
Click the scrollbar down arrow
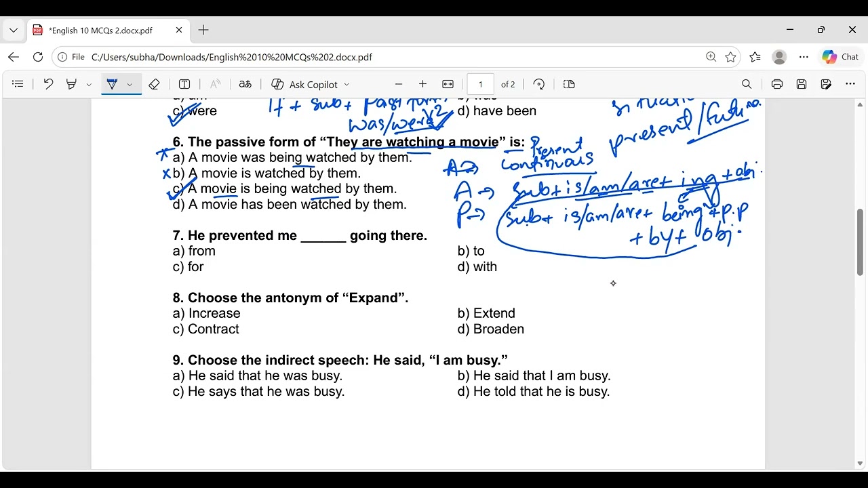(860, 464)
